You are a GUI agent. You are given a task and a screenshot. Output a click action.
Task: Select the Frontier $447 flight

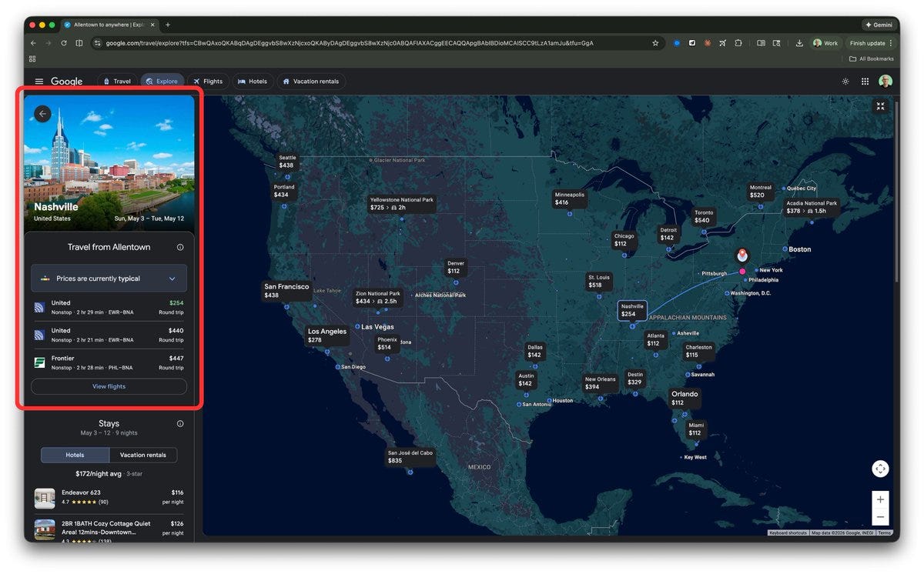click(109, 363)
